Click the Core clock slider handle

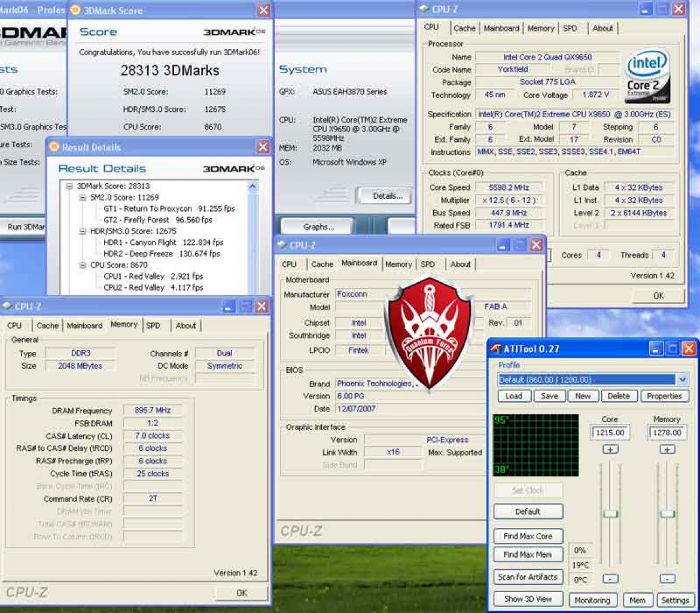pyautogui.click(x=610, y=514)
